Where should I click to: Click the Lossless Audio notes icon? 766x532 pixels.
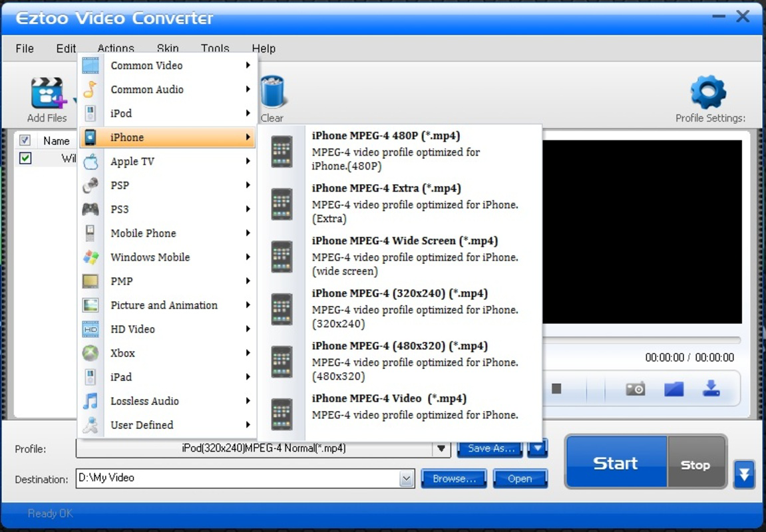91,401
